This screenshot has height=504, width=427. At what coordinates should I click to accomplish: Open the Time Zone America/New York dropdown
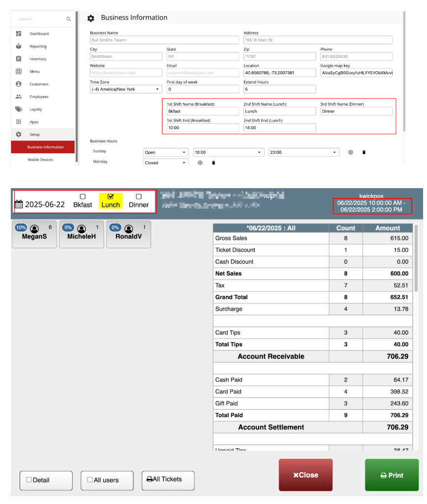(x=126, y=89)
